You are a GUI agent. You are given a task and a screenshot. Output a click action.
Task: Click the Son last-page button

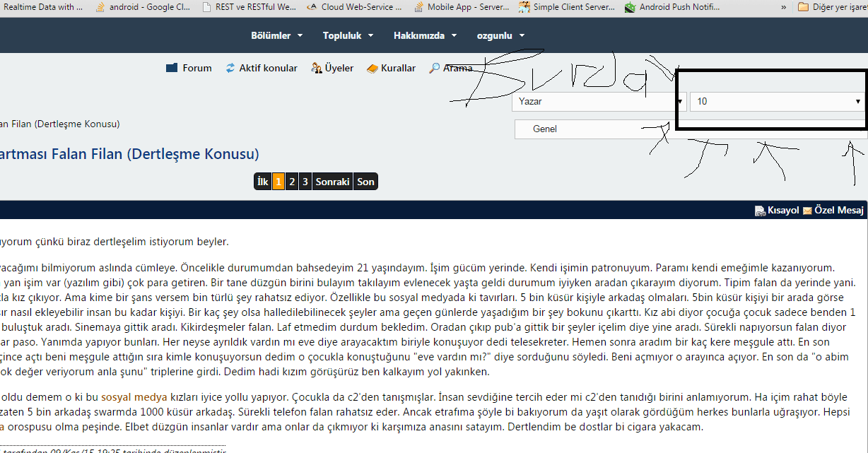click(x=365, y=182)
